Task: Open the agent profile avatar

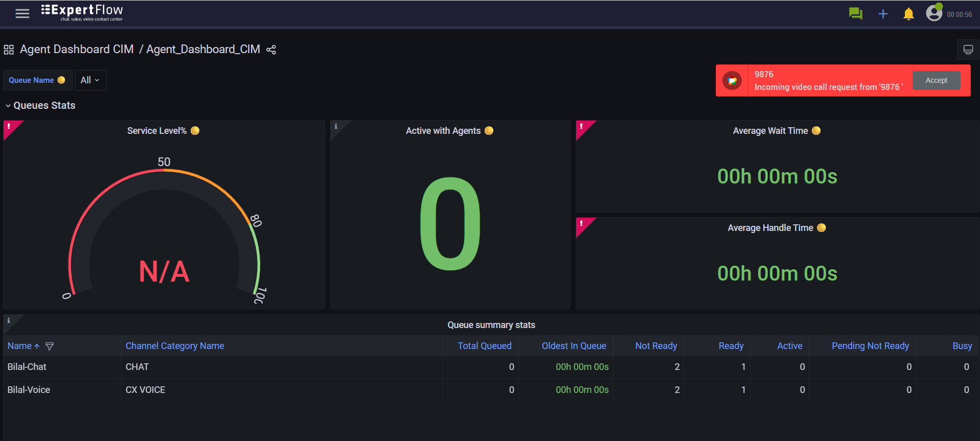Action: (x=934, y=13)
